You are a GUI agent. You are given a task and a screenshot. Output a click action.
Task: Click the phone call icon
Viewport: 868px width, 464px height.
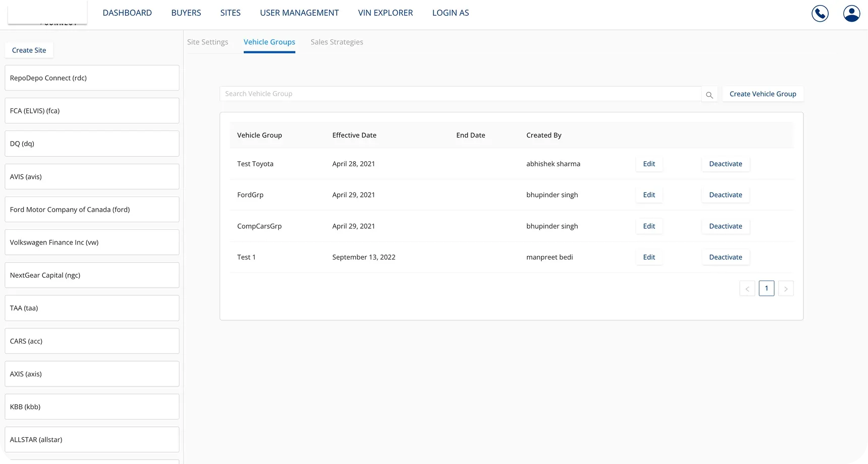pos(820,13)
